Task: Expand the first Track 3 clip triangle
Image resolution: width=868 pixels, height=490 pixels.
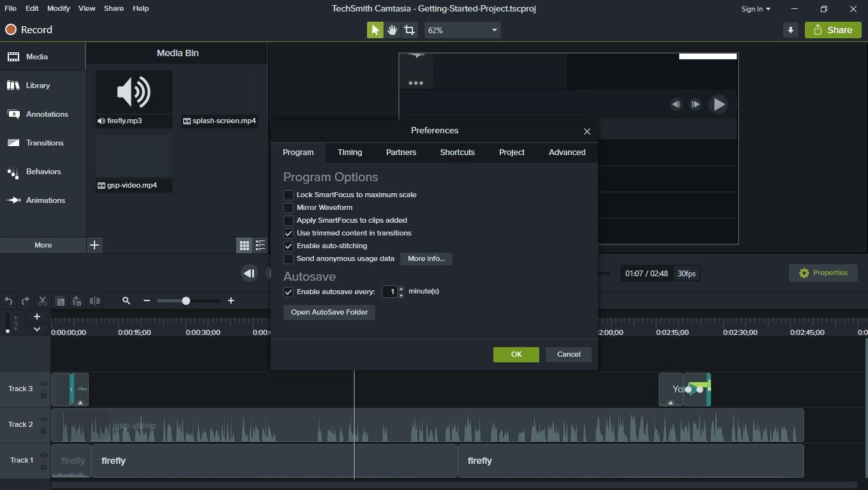Action: [x=80, y=403]
